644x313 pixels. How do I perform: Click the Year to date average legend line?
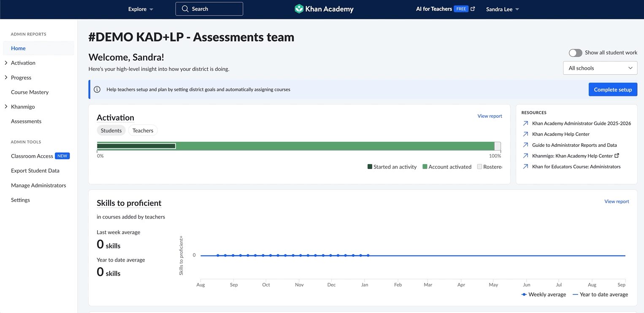(x=575, y=294)
